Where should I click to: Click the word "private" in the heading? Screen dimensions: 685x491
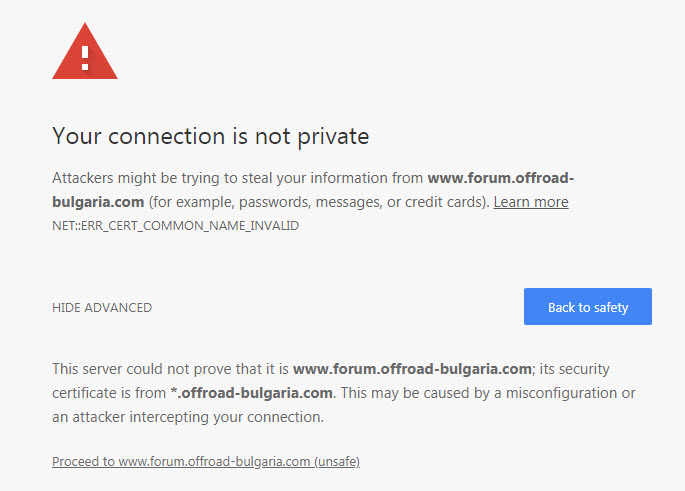(330, 135)
